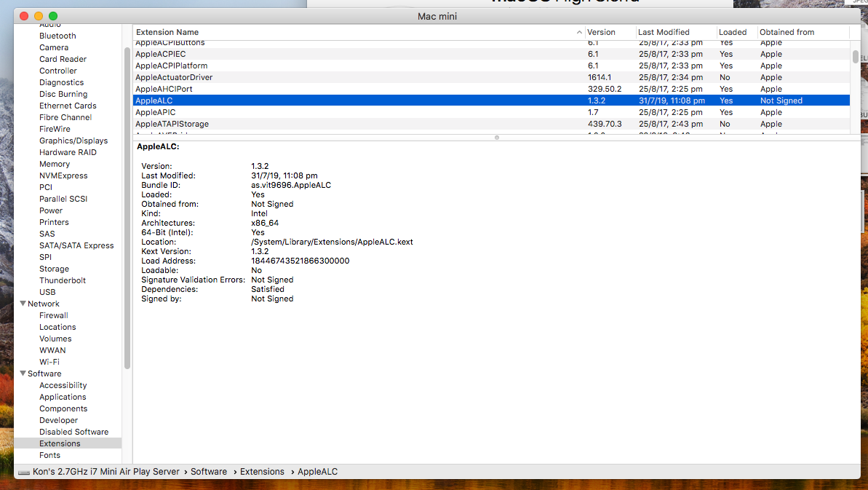The height and width of the screenshot is (490, 868).
Task: Open Storage in the sidebar
Action: coord(55,268)
